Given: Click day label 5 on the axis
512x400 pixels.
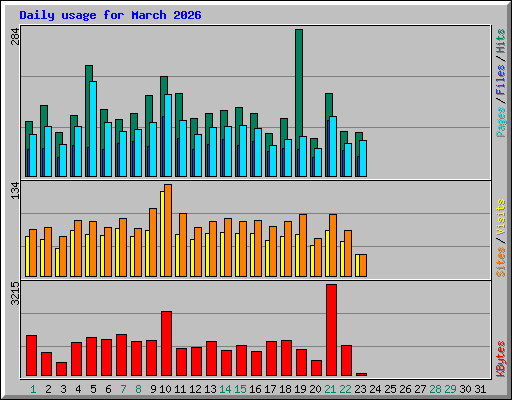Looking at the screenshot, I should click(x=93, y=389).
